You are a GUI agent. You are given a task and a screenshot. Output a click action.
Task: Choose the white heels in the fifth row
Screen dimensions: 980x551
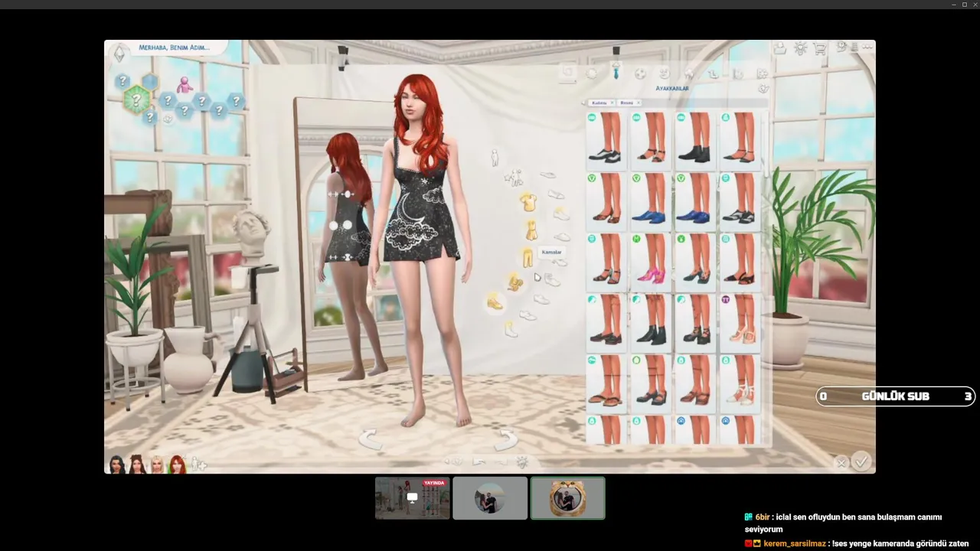pyautogui.click(x=740, y=384)
